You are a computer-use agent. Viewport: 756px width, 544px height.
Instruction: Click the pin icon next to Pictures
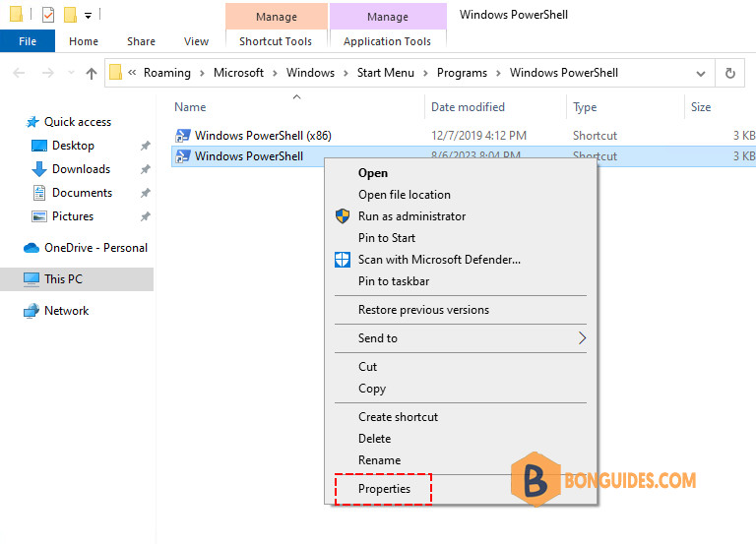coord(145,216)
